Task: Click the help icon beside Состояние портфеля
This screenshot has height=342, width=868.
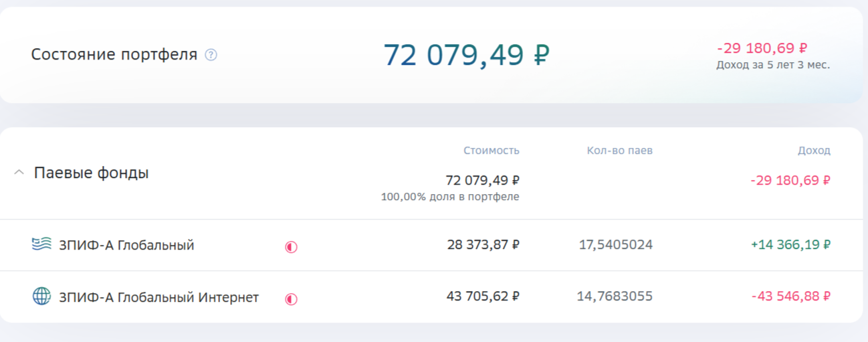Action: [x=211, y=55]
